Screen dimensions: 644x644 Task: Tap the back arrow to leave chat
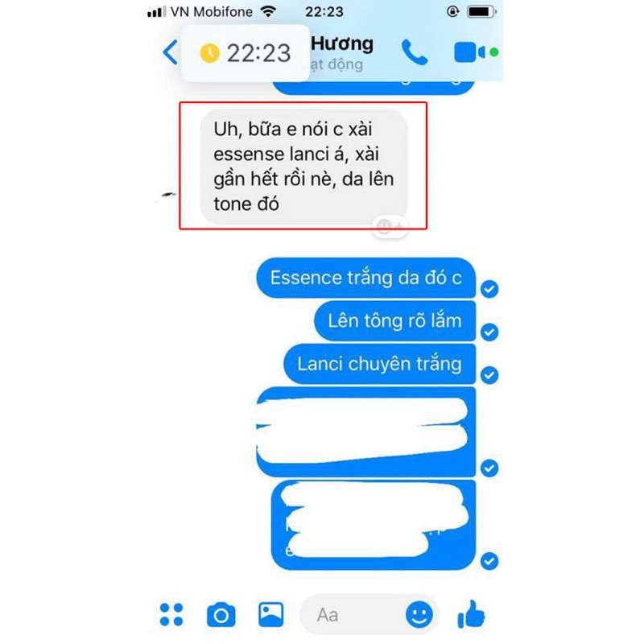pos(170,52)
